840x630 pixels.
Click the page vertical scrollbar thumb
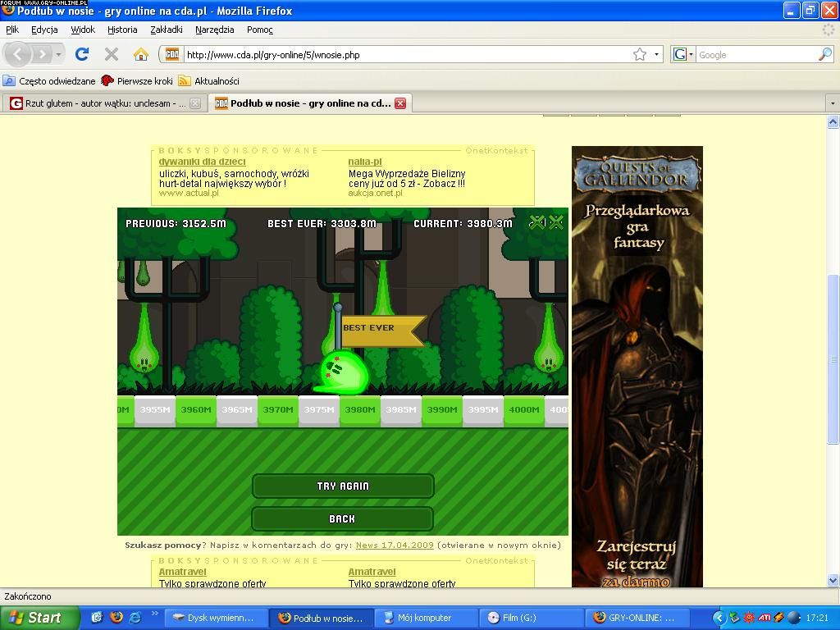pyautogui.click(x=833, y=359)
